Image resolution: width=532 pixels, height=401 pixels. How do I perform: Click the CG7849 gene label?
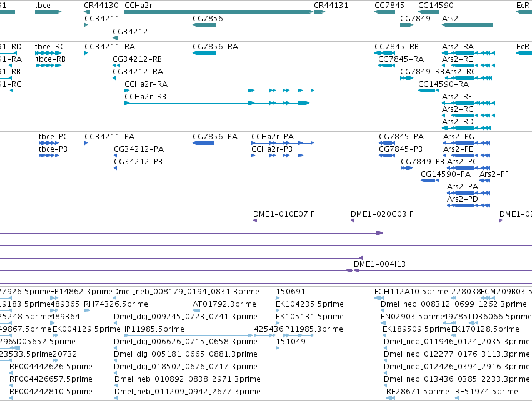pyautogui.click(x=415, y=18)
